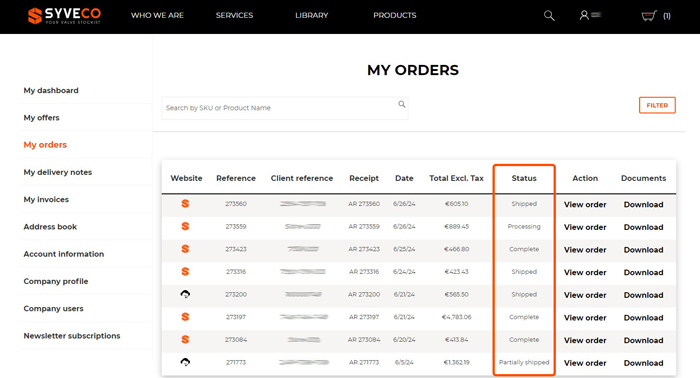
Task: Go to My dashboard
Action: 51,90
